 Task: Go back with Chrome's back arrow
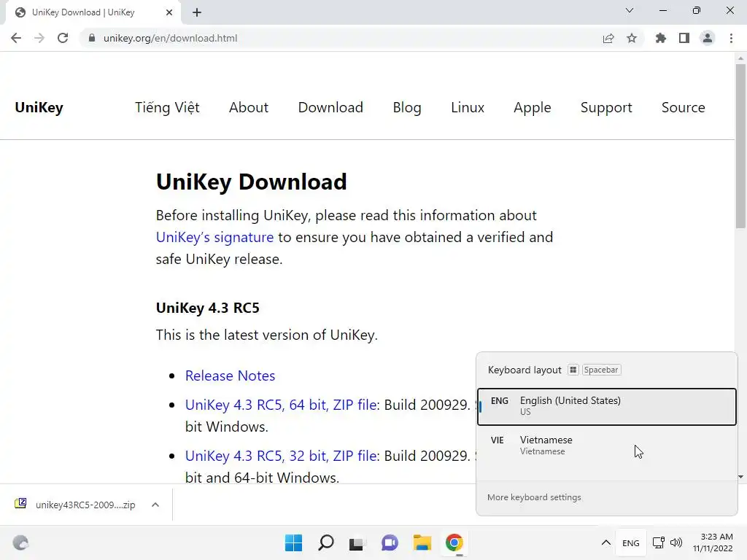point(16,38)
